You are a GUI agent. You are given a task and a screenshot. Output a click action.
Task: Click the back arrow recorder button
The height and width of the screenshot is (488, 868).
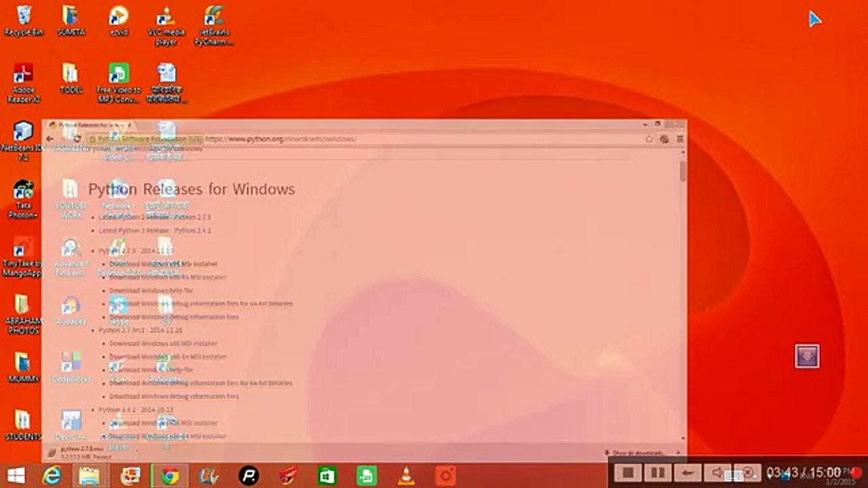[688, 472]
